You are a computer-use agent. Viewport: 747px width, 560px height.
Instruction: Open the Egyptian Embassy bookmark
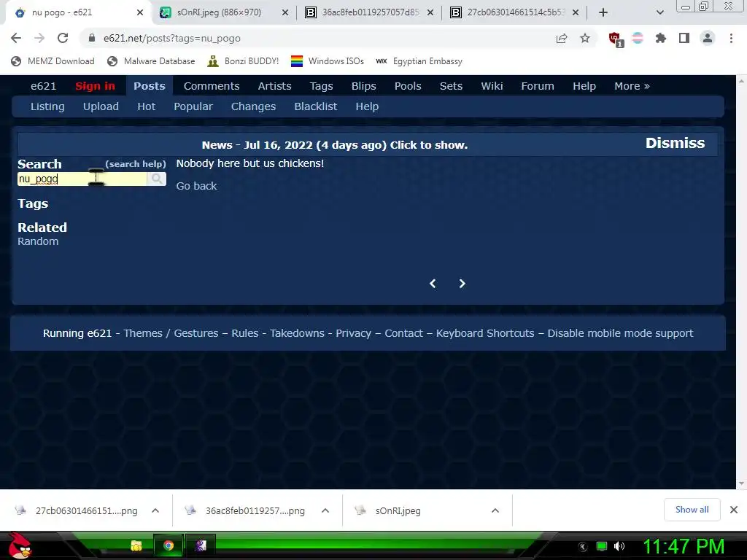[x=419, y=61]
